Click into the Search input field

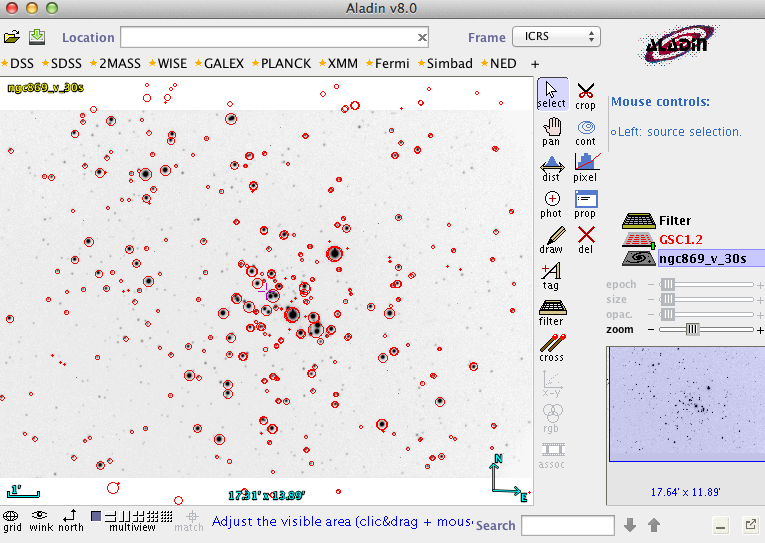567,525
